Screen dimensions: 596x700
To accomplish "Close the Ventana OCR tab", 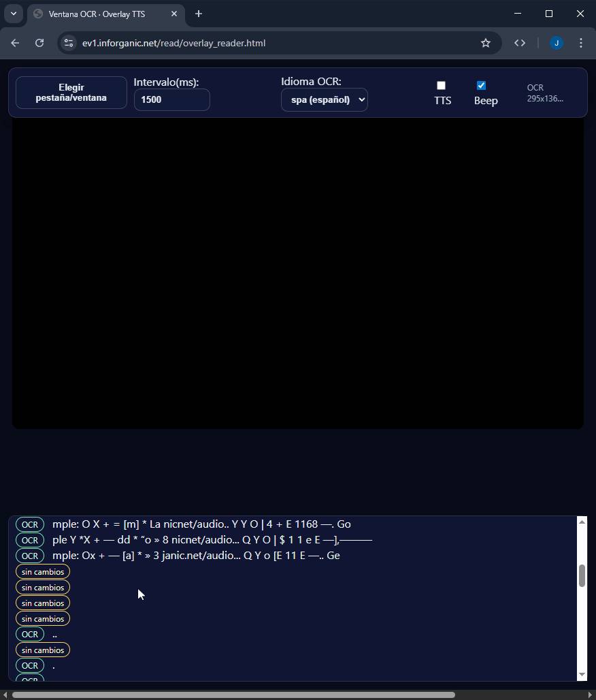I will pyautogui.click(x=174, y=14).
